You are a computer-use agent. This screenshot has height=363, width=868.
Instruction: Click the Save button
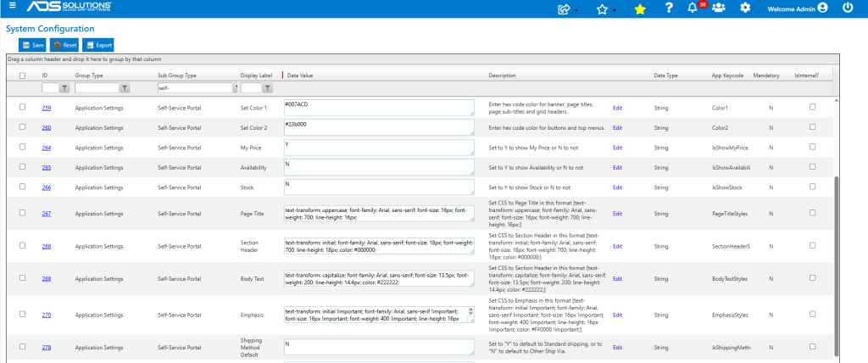pyautogui.click(x=33, y=46)
